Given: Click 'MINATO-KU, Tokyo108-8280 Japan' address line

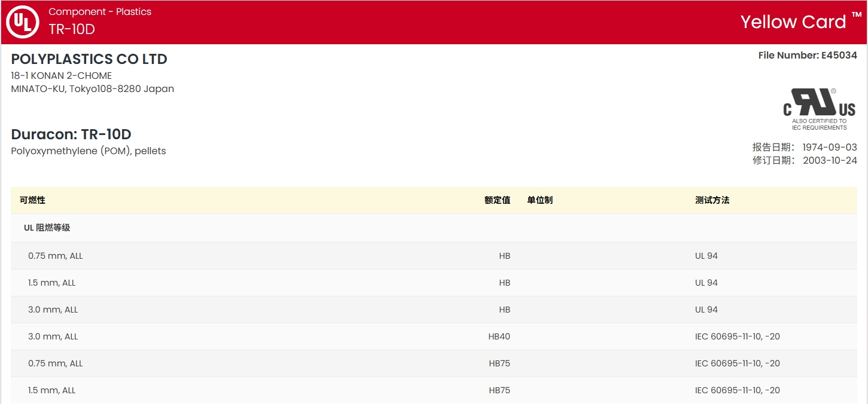Looking at the screenshot, I should coord(93,89).
